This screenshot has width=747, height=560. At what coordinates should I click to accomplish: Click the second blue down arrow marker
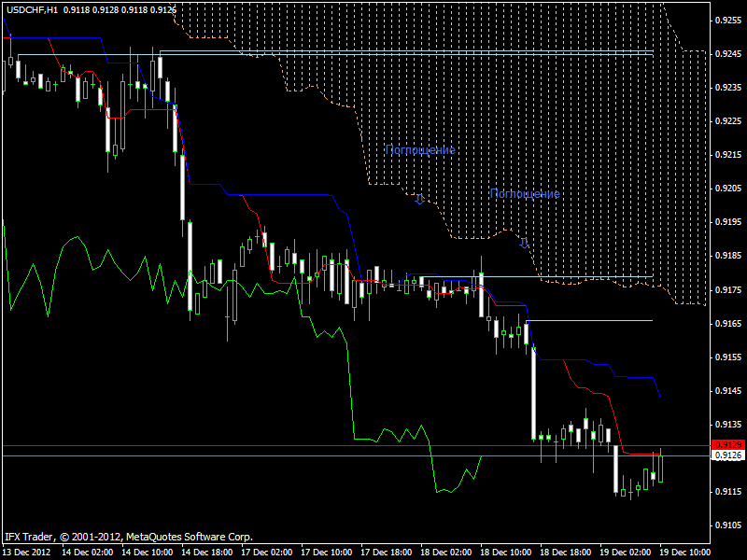(524, 243)
